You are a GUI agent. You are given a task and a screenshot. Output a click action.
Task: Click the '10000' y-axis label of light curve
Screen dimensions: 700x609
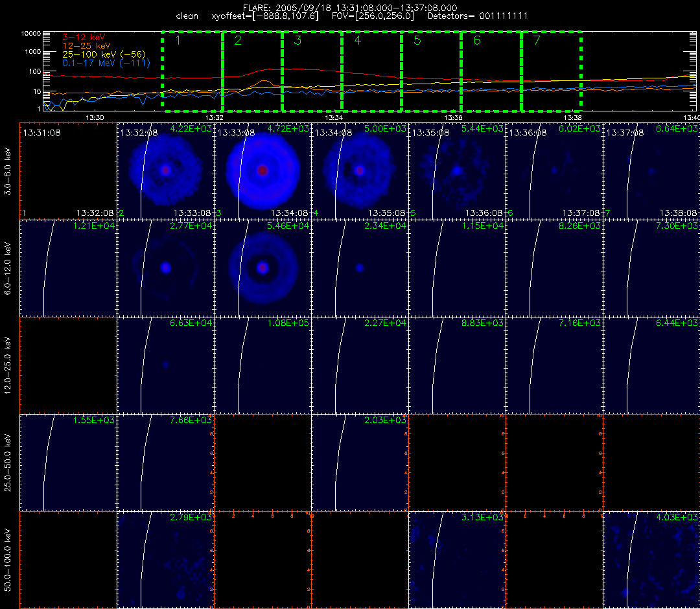coord(31,34)
